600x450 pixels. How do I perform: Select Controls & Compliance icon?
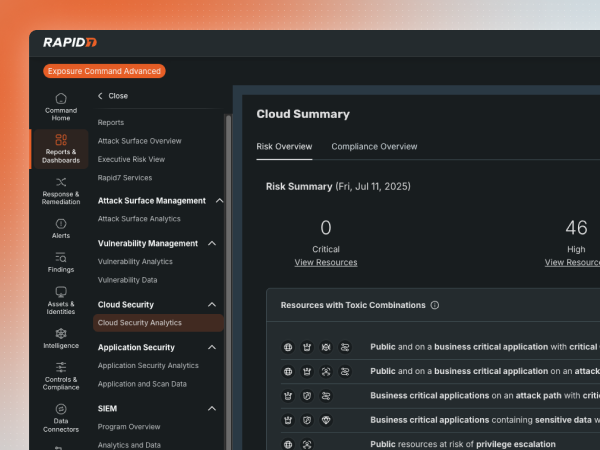click(61, 374)
